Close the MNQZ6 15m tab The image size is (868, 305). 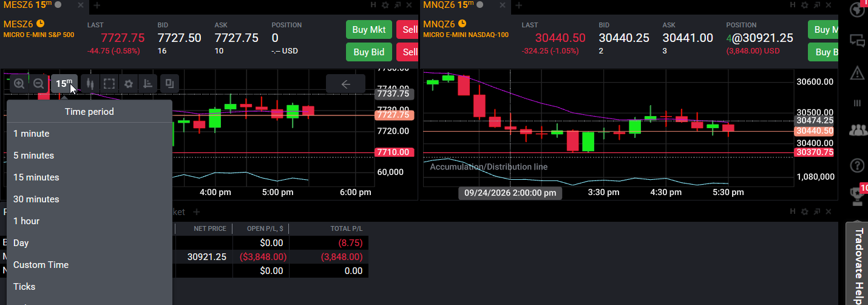[503, 5]
